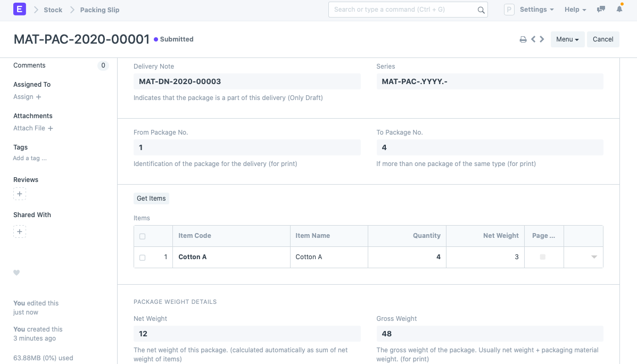Click plus icon under Shared With
The image size is (637, 364).
20,231
